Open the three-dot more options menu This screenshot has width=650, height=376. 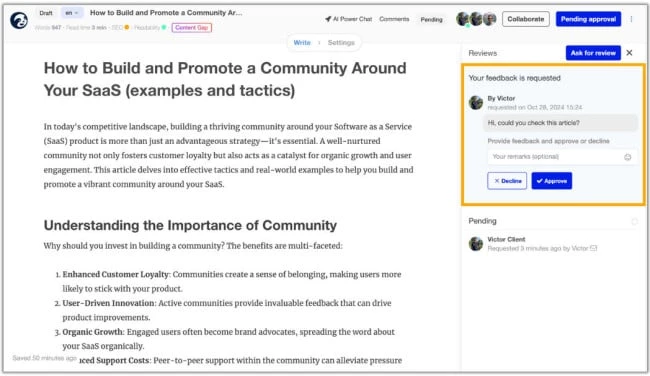click(x=631, y=19)
